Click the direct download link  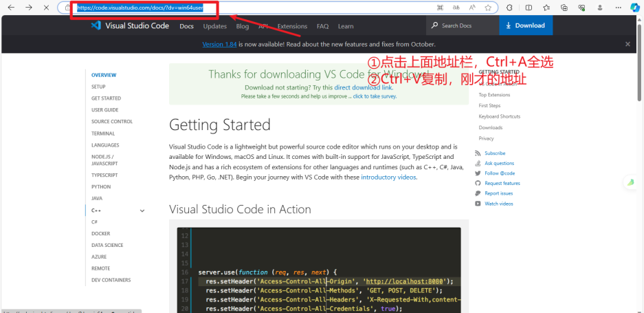pyautogui.click(x=364, y=87)
